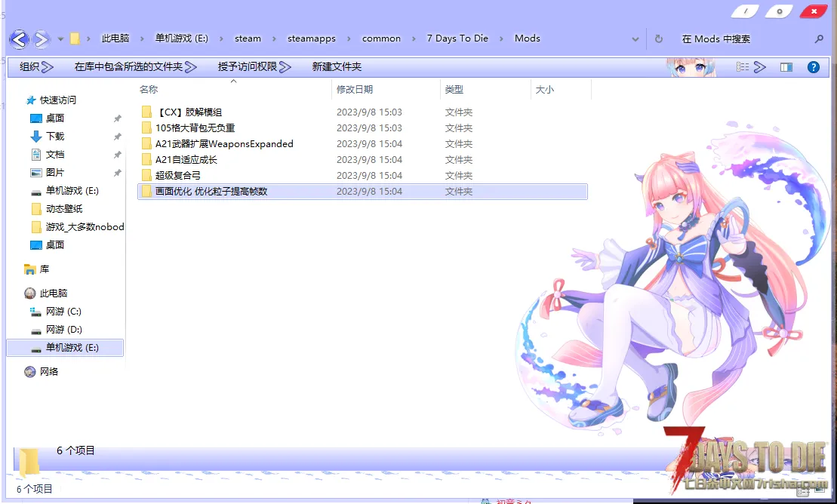Image resolution: width=837 pixels, height=504 pixels.
Task: Open 网游 (D:) drive
Action: coord(64,330)
